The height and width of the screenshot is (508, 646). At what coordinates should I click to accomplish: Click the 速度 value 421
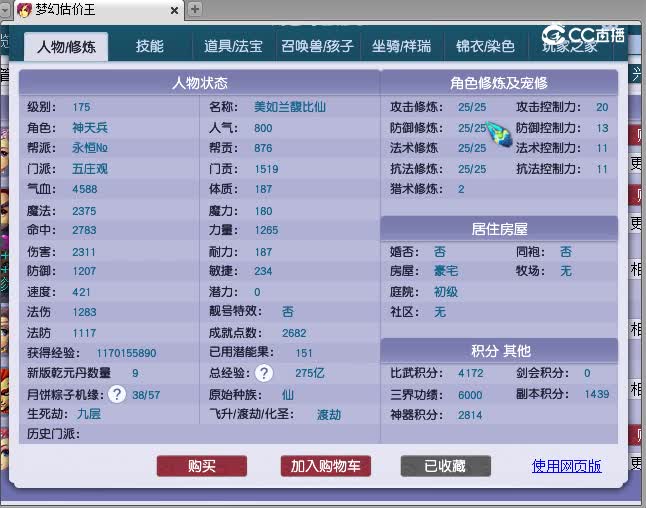81,292
